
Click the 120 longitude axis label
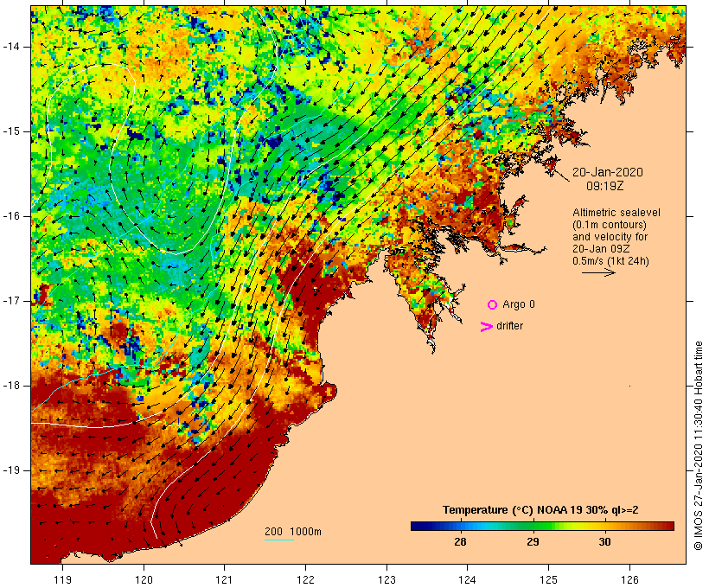pyautogui.click(x=144, y=580)
